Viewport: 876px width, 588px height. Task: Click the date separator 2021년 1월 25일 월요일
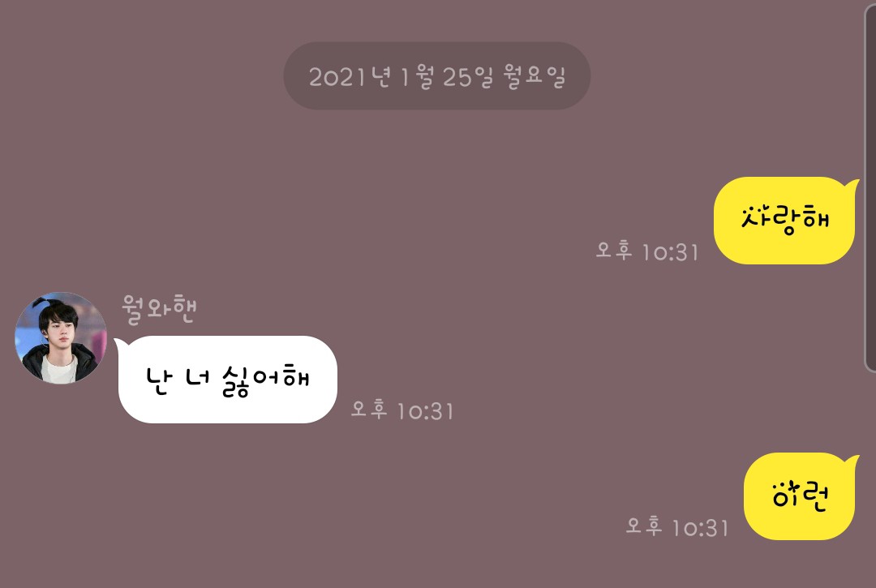(x=437, y=76)
